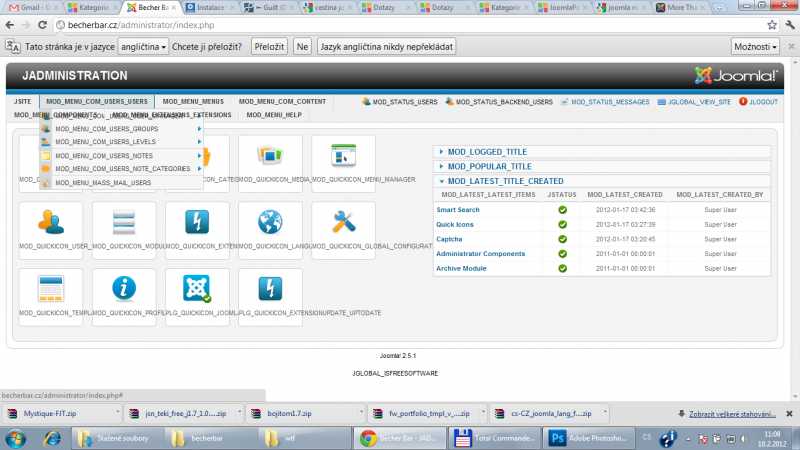Select MOD_MENU_COM_USERS_GROUPS menu entry

pyautogui.click(x=106, y=129)
